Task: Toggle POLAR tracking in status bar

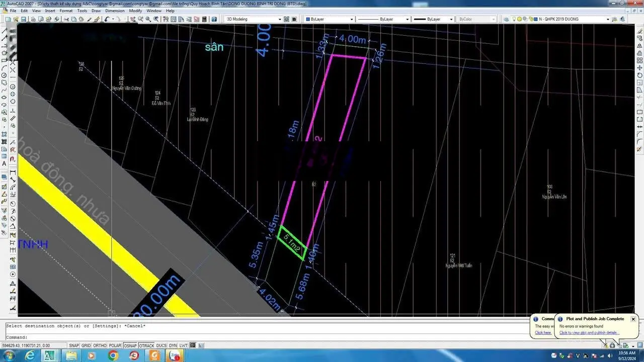Action: 115,345
